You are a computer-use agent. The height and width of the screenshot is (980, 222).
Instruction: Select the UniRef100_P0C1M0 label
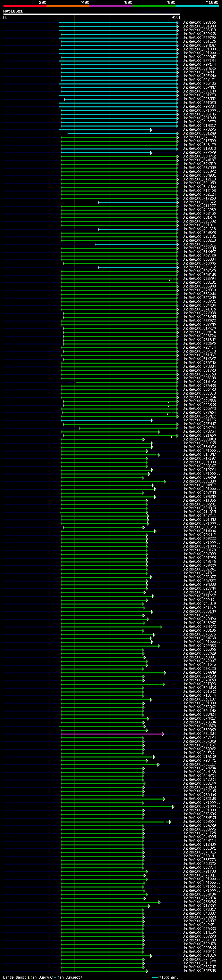coord(199,91)
